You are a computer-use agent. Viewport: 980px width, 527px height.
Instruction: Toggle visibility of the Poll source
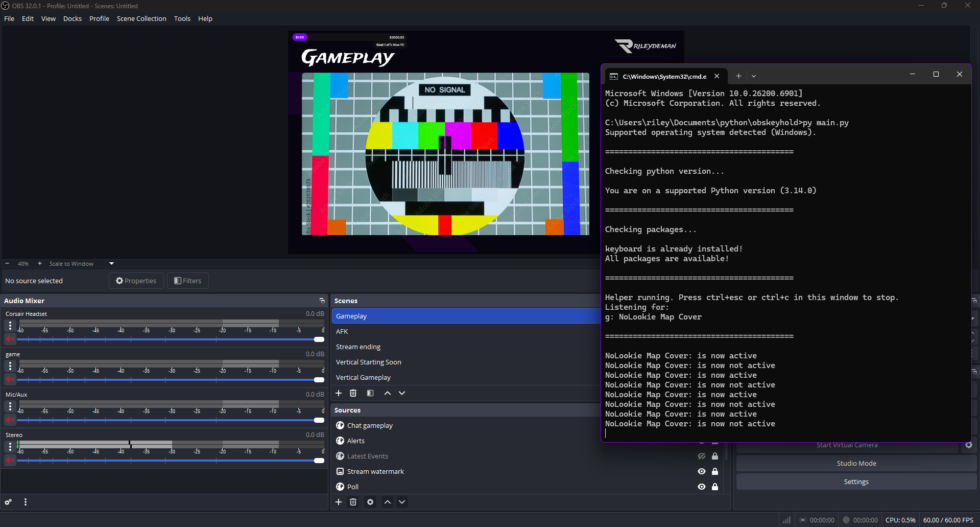702,487
